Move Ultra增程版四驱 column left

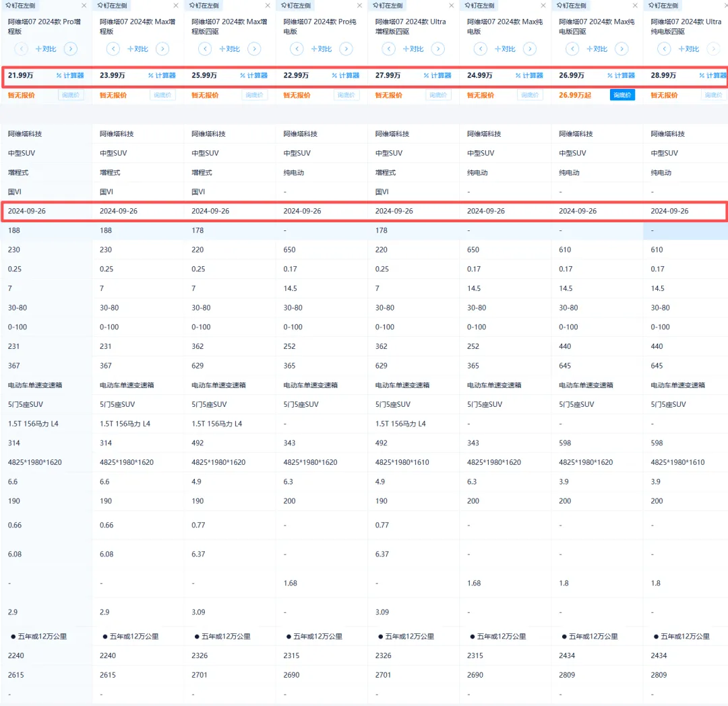(389, 49)
